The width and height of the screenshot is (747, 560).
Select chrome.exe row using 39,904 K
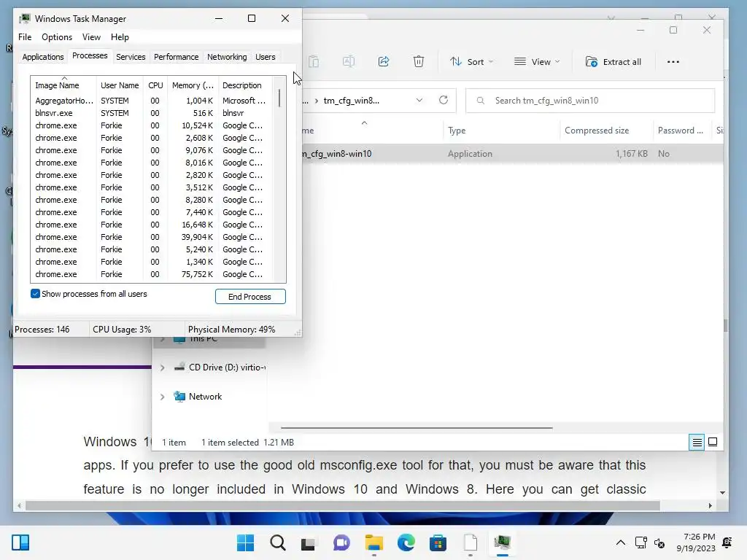pyautogui.click(x=152, y=237)
